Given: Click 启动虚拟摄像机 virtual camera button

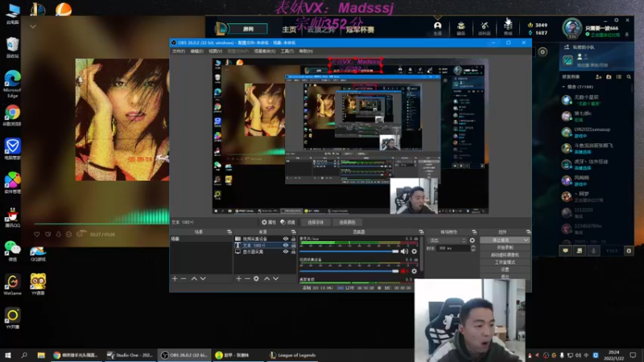Looking at the screenshot, I should point(505,255).
